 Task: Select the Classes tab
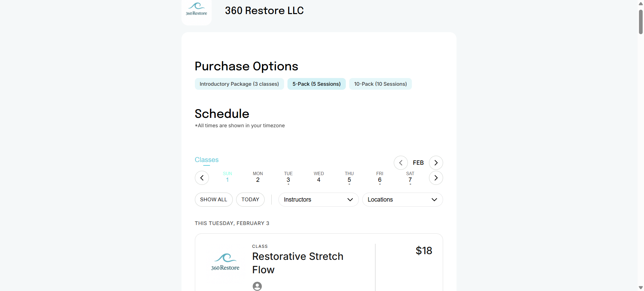(207, 160)
